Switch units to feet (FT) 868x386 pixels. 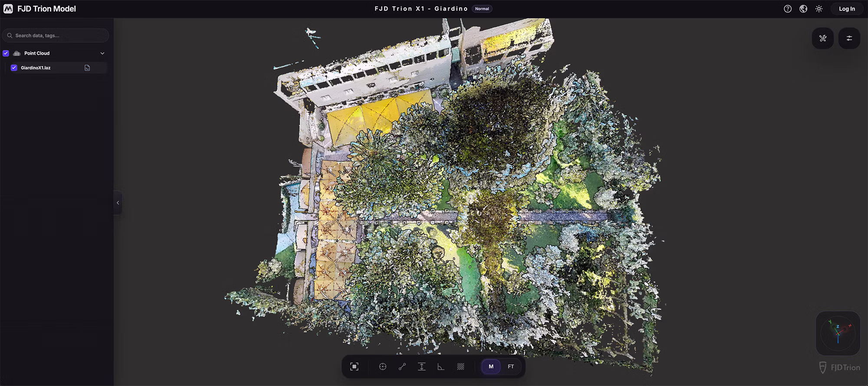point(511,366)
